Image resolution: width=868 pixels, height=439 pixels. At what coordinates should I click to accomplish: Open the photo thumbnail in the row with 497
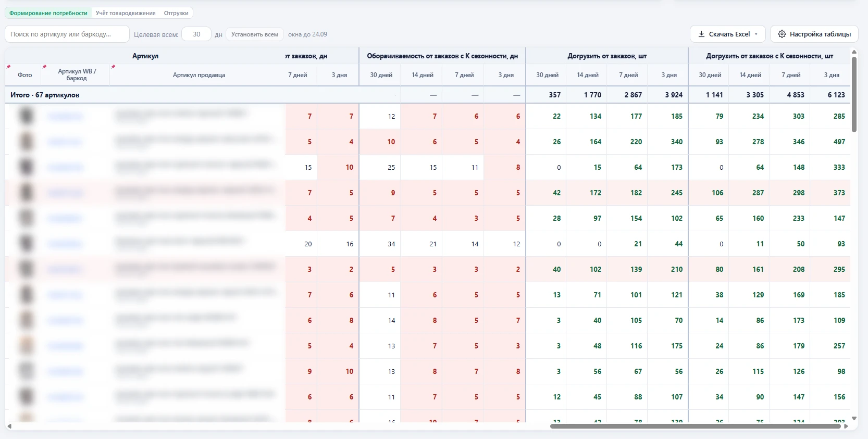click(26, 141)
